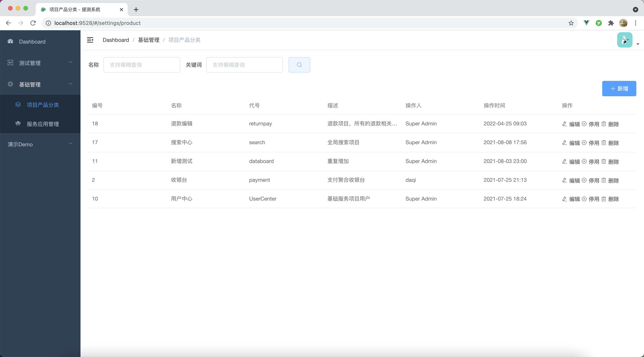Click the browser back arrow
Viewport: 644px width, 357px height.
tap(8, 23)
